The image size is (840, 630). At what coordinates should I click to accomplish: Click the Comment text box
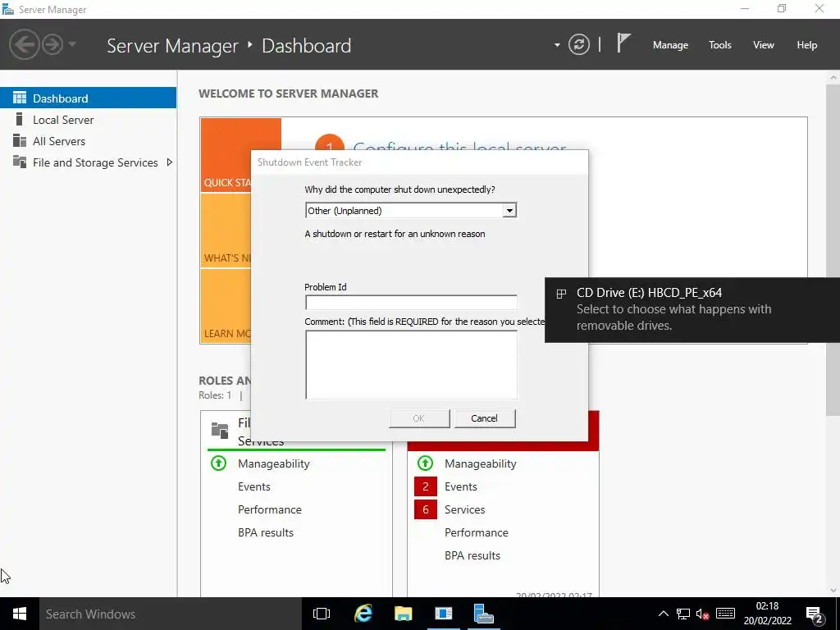pos(411,364)
